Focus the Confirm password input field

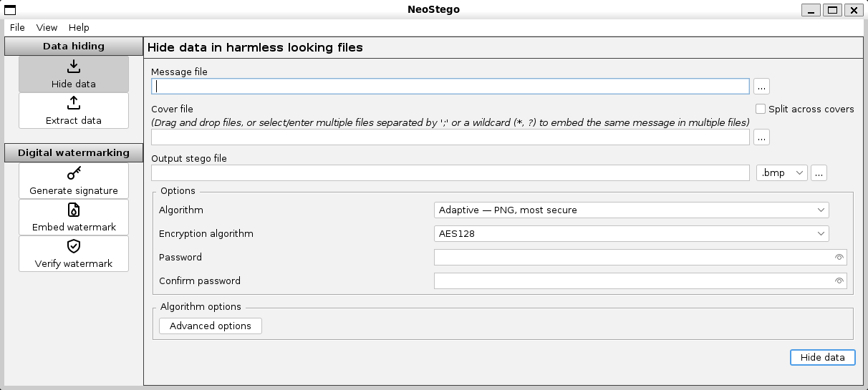(x=640, y=281)
